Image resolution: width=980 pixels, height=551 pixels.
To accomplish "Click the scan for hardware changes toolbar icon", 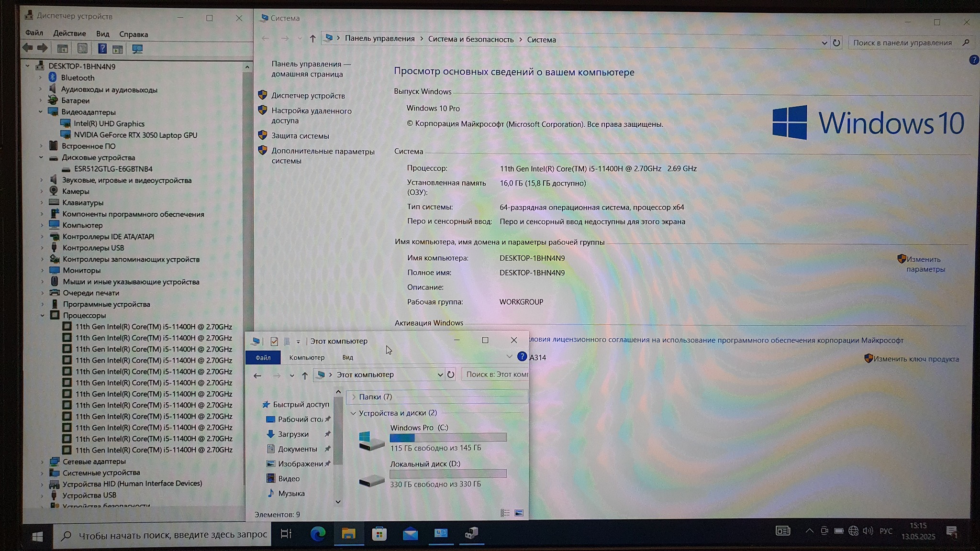I will tap(137, 49).
